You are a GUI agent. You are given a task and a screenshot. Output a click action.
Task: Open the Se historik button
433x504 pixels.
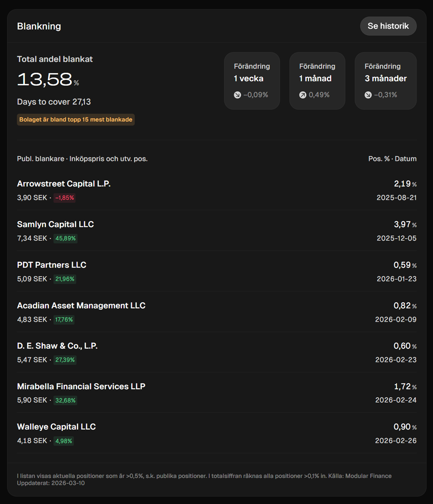tap(388, 26)
